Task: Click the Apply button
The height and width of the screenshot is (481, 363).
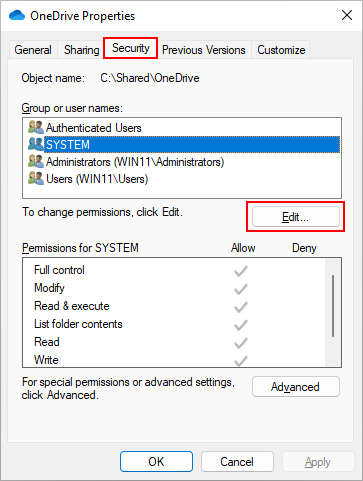Action: pyautogui.click(x=318, y=462)
